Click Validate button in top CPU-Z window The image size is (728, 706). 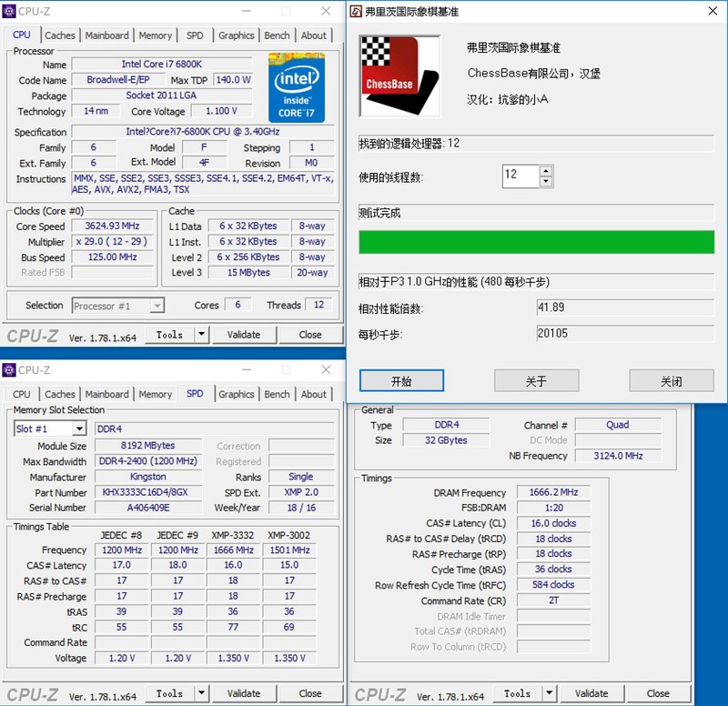click(x=244, y=334)
